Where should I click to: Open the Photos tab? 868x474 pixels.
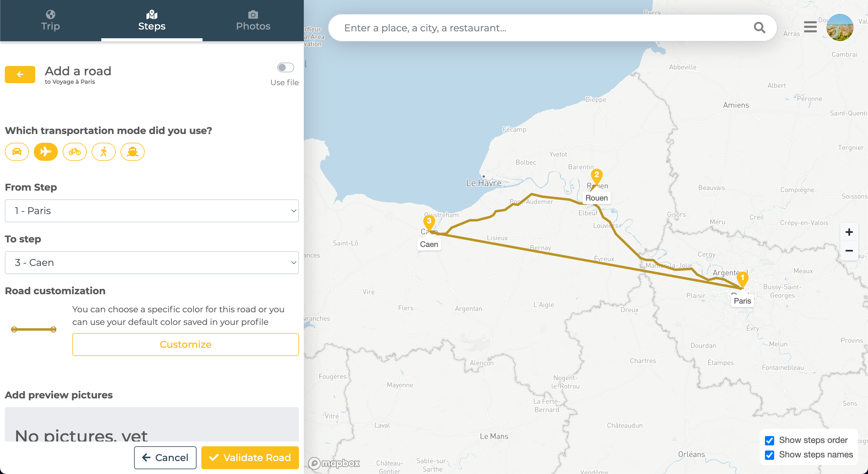pyautogui.click(x=253, y=20)
